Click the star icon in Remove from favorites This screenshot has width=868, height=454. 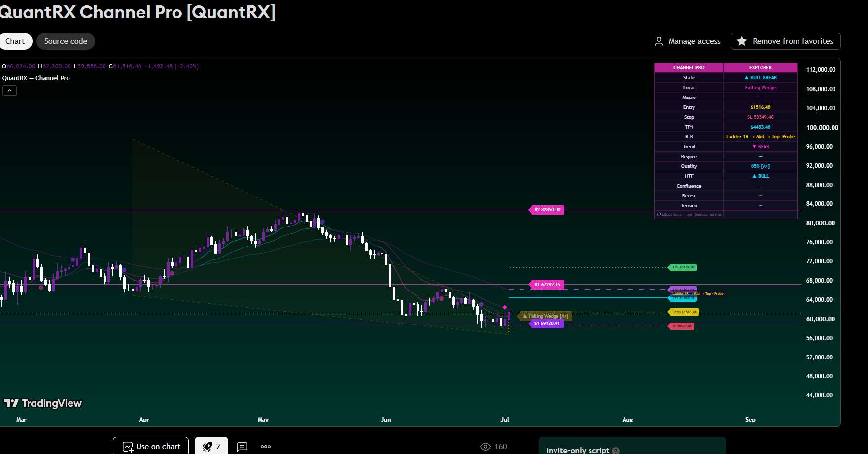(x=742, y=41)
